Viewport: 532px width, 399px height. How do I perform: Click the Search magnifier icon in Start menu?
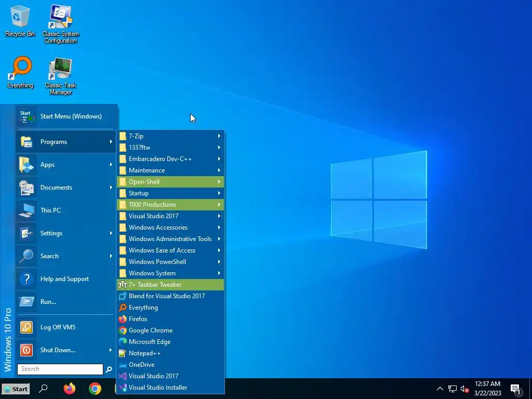[x=26, y=256]
